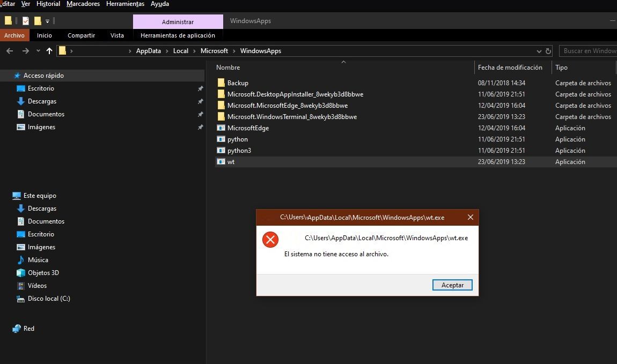Select the python3 application file
The width and height of the screenshot is (617, 364).
(239, 151)
